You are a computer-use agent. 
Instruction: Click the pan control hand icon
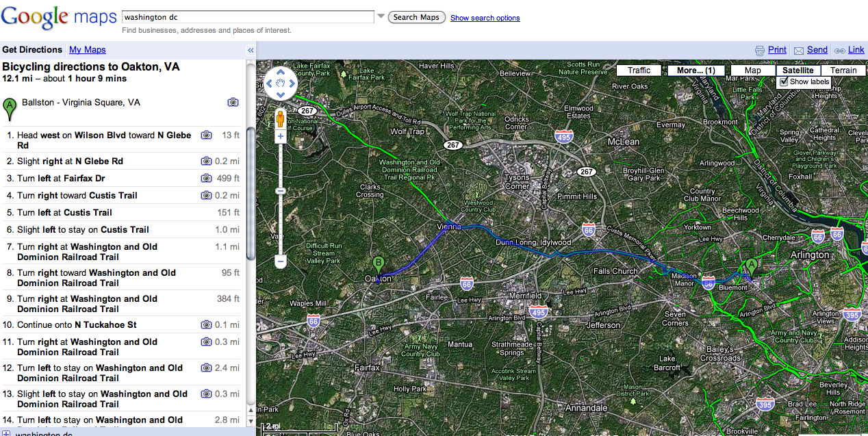tap(280, 84)
